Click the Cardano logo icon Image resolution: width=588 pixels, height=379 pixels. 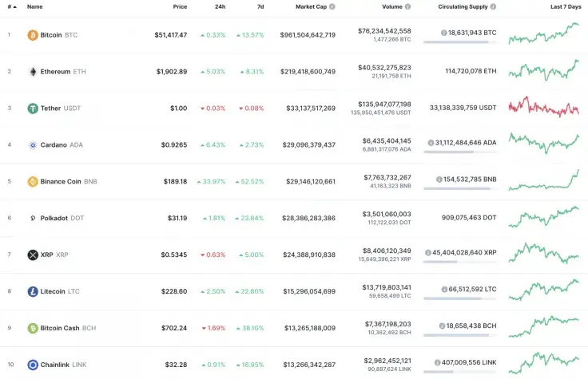click(33, 145)
